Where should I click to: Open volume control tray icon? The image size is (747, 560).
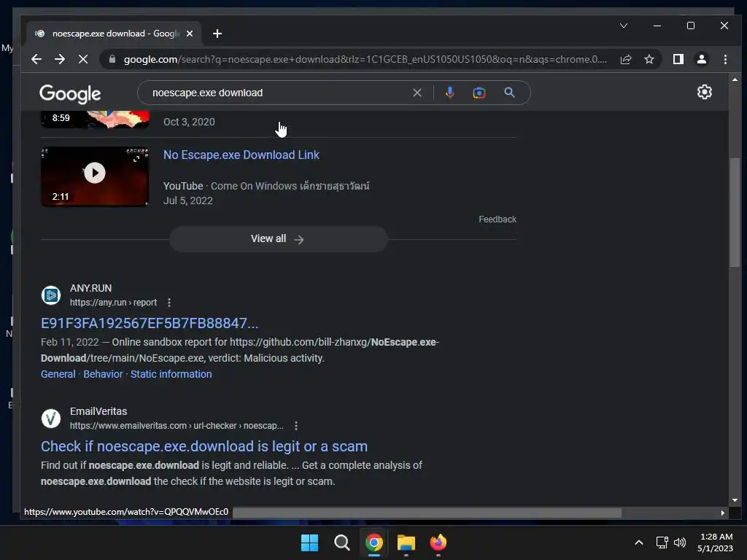click(x=680, y=542)
